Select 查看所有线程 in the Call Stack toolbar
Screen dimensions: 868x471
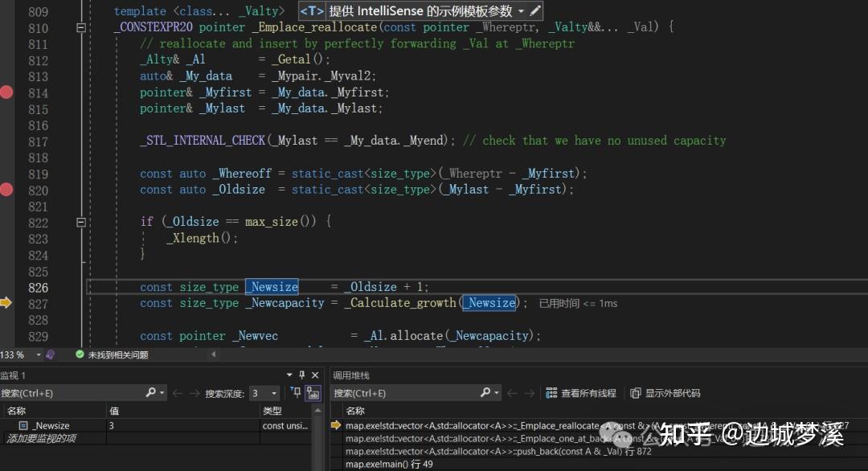pyautogui.click(x=582, y=393)
